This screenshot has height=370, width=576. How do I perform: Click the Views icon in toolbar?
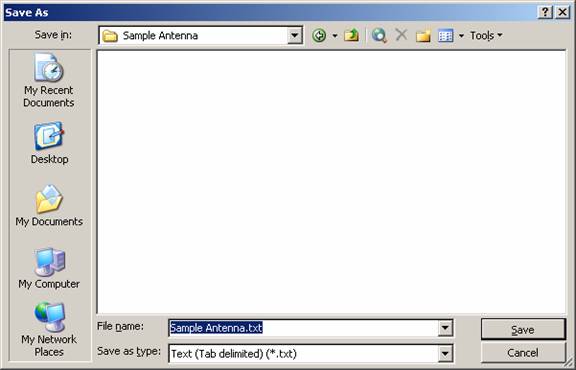tap(446, 36)
